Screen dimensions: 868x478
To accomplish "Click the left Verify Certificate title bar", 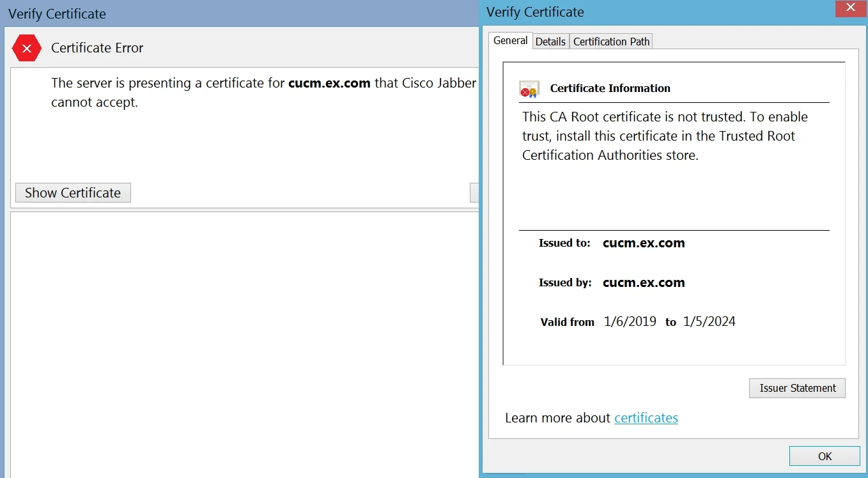I will click(240, 13).
